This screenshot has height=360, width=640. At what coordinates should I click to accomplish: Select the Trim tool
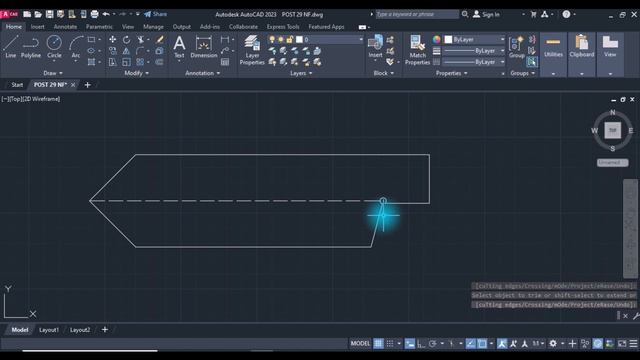141,40
